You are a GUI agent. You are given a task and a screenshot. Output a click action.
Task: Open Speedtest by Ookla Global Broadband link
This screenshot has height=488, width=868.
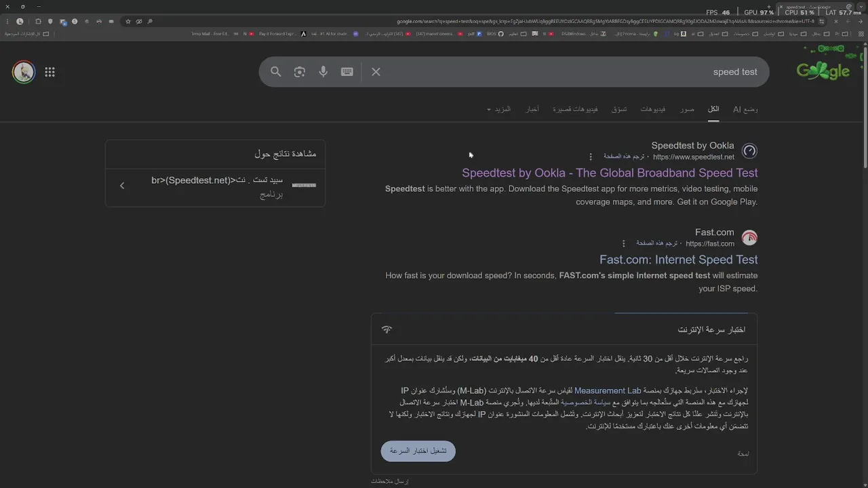pyautogui.click(x=610, y=173)
